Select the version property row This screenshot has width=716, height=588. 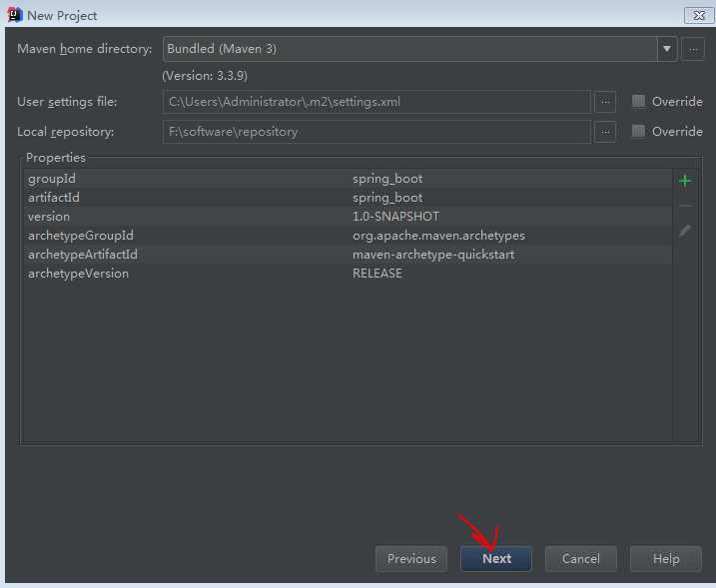point(348,217)
